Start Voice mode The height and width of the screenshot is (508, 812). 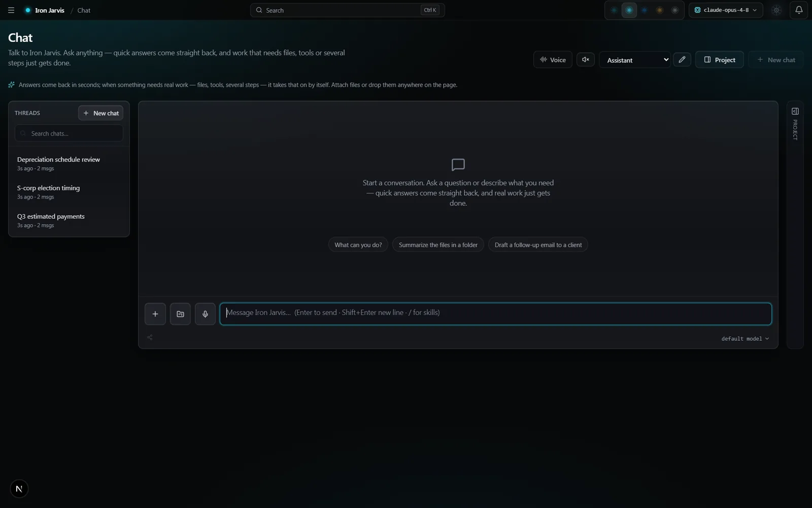tap(553, 59)
